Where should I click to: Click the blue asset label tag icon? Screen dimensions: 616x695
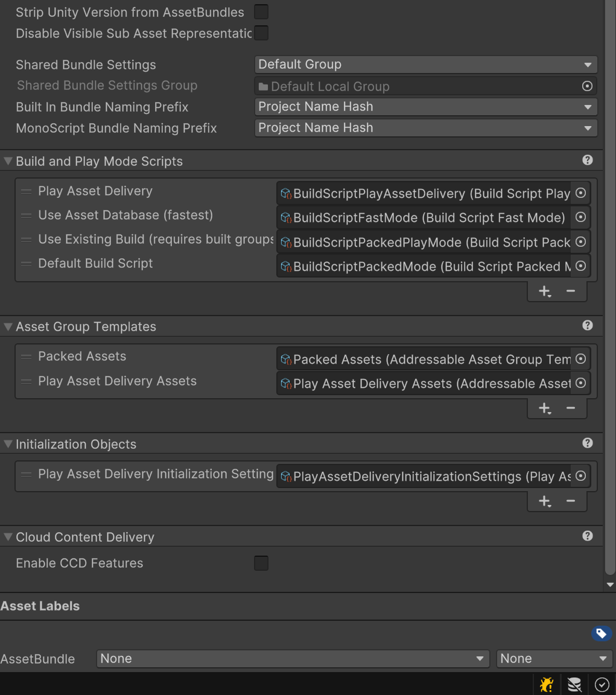[601, 633]
